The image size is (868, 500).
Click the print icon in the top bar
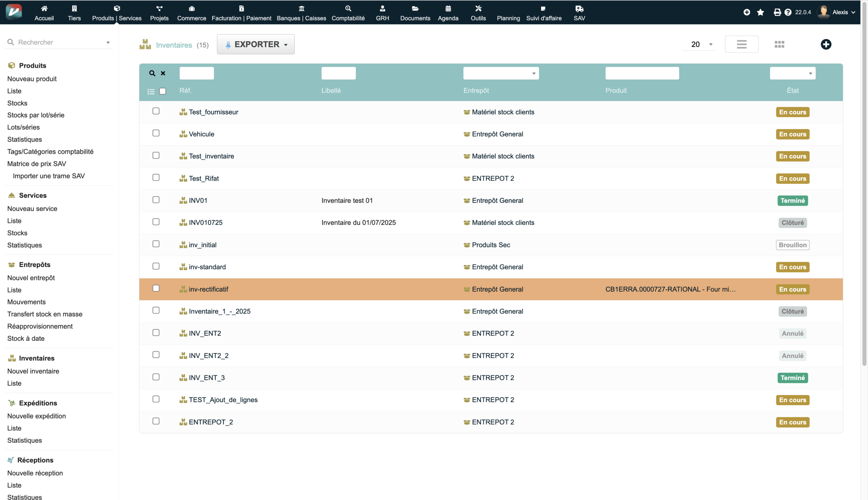(x=777, y=12)
